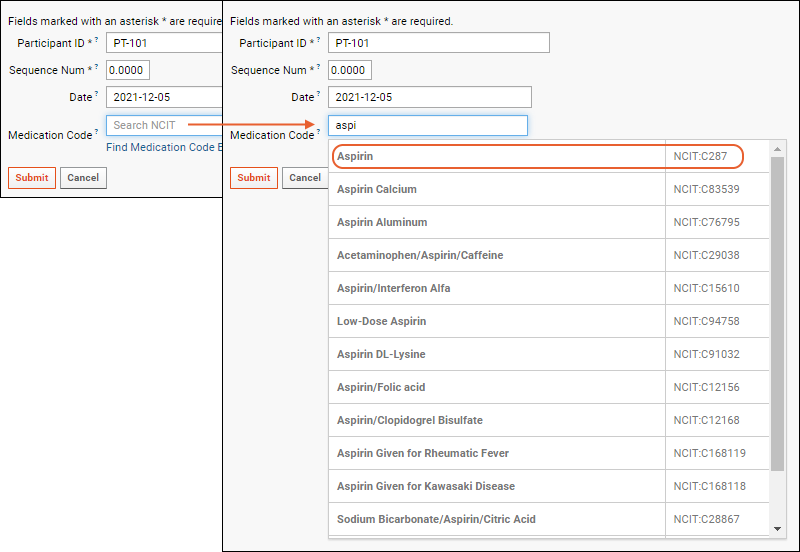Focus Search NCIT field in left form
The width and height of the screenshot is (800, 552).
click(164, 126)
